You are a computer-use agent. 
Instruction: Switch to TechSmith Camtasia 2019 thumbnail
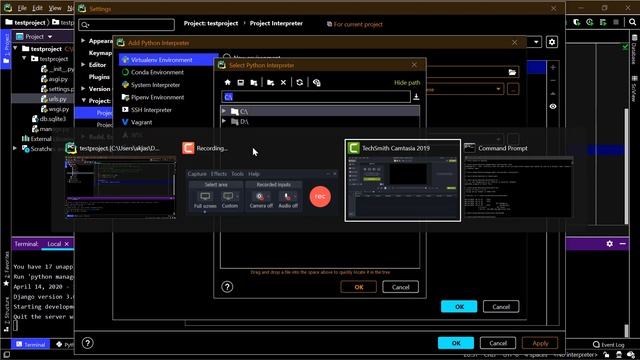coord(403,180)
